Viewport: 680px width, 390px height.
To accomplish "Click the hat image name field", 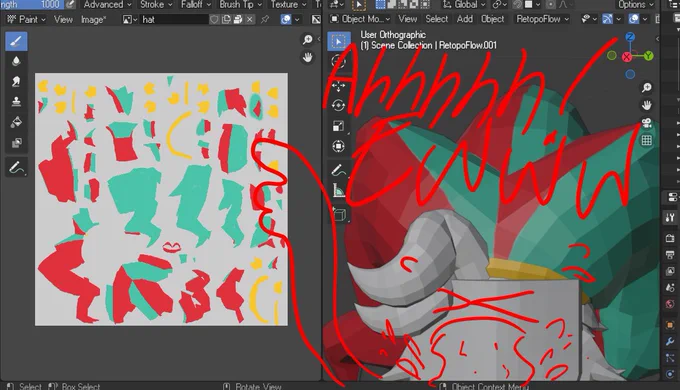I will pyautogui.click(x=174, y=20).
